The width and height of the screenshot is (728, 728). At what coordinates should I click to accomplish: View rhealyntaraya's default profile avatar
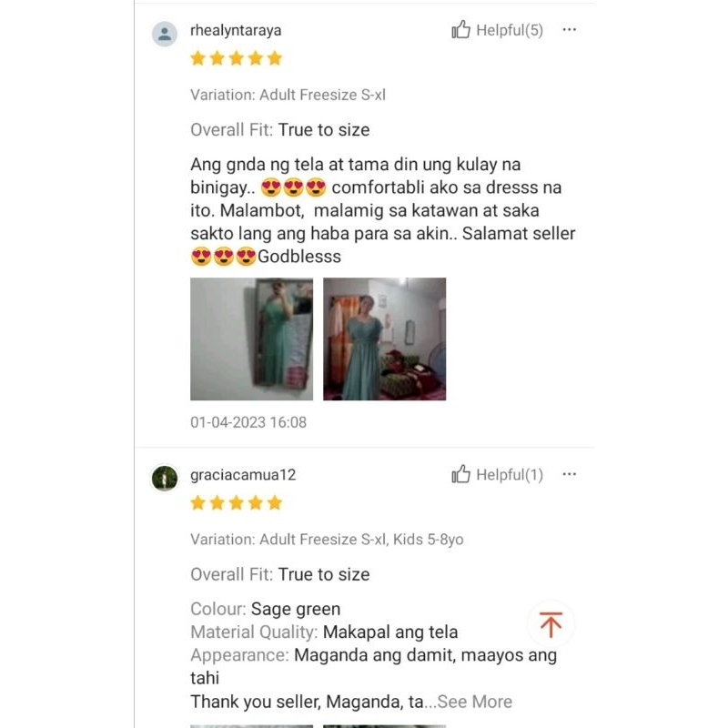[165, 34]
